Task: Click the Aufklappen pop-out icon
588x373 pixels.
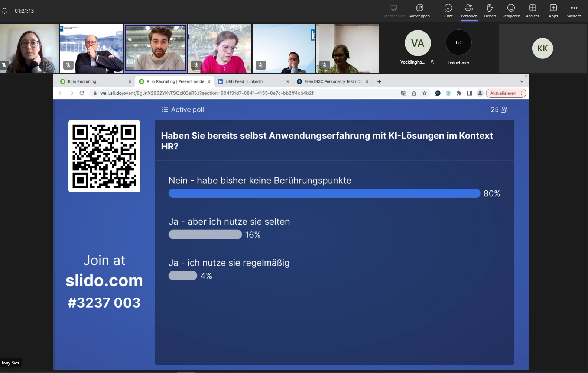Action: pyautogui.click(x=419, y=11)
